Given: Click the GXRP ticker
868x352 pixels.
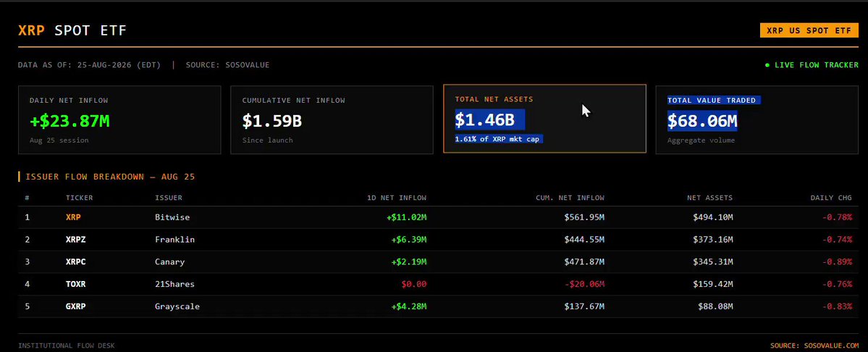Looking at the screenshot, I should coord(76,306).
